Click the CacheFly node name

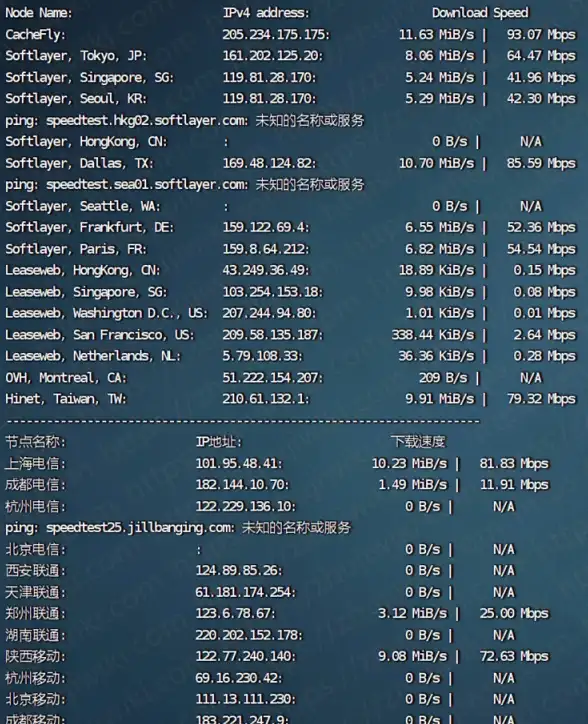click(36, 35)
